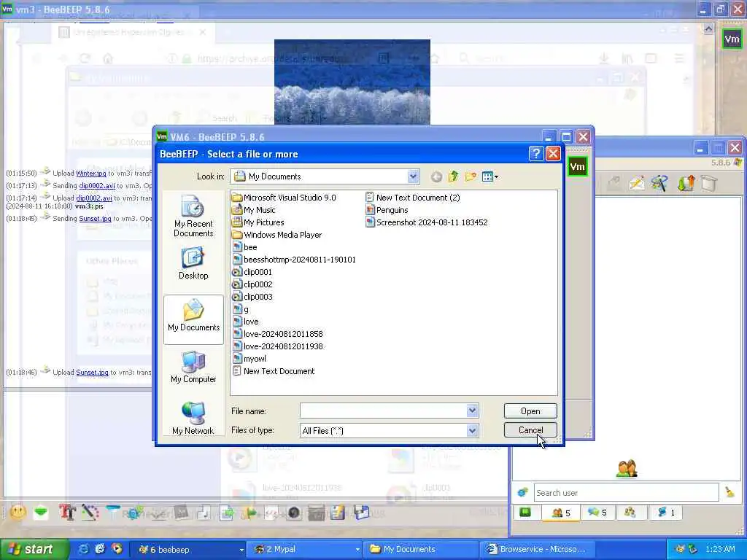
Task: Select New Text Document file
Action: pos(274,371)
